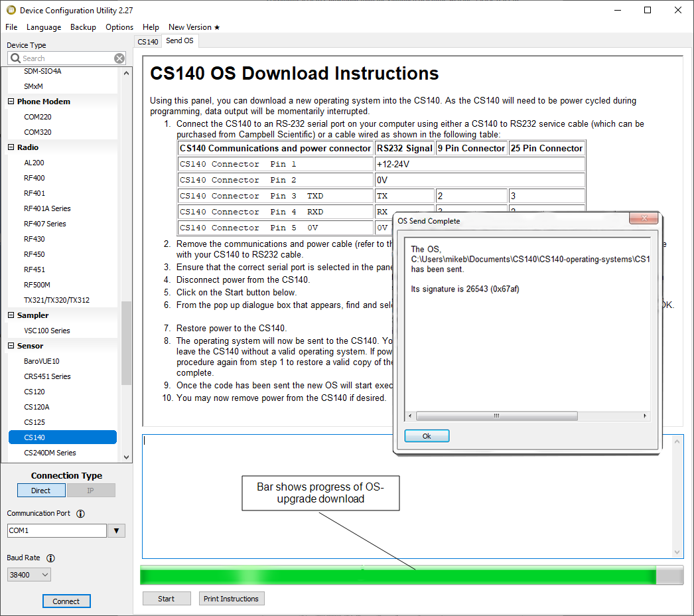Open the Communication Port dropdown arrow

point(116,530)
